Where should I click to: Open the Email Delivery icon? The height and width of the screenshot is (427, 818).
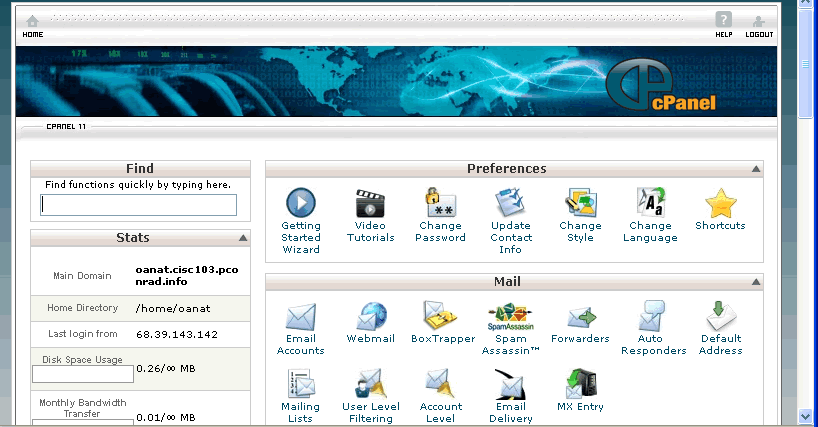(x=510, y=384)
